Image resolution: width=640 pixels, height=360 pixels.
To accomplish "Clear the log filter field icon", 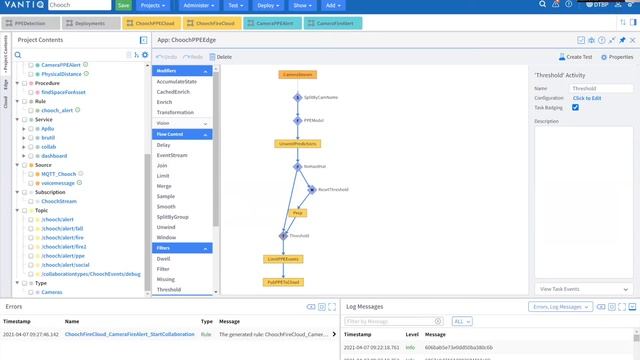I will pyautogui.click(x=438, y=321).
